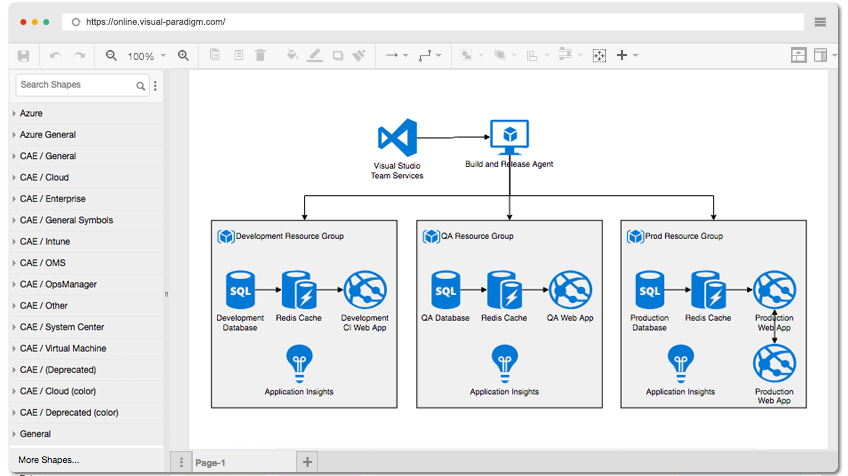848x476 pixels.
Task: Select the Visual Studio Team Services icon
Action: [x=398, y=137]
